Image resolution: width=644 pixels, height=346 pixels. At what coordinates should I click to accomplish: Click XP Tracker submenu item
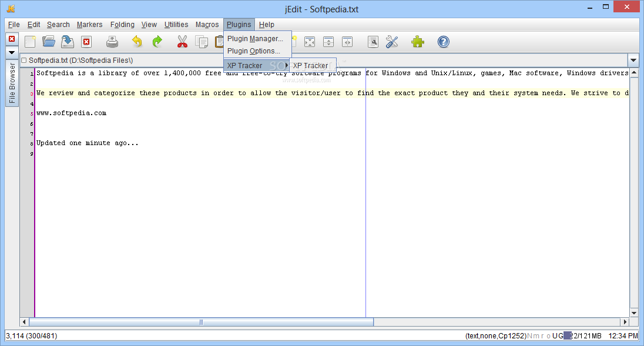tap(313, 66)
